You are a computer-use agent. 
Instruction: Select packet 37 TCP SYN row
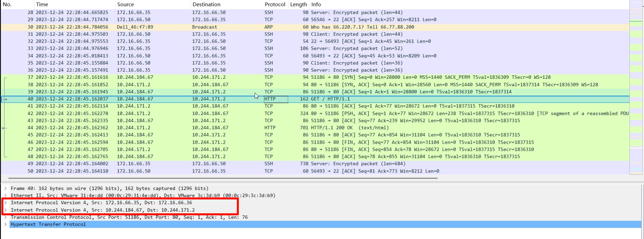point(202,77)
